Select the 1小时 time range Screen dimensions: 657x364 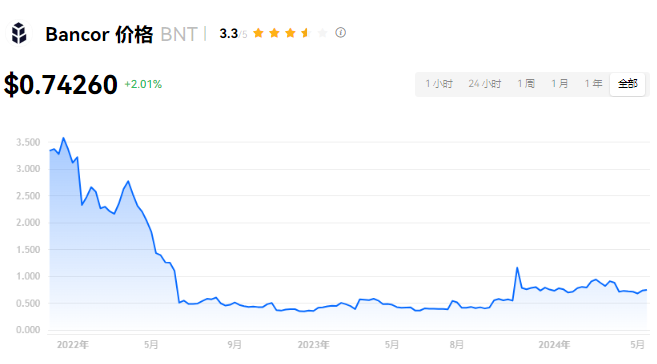click(439, 84)
